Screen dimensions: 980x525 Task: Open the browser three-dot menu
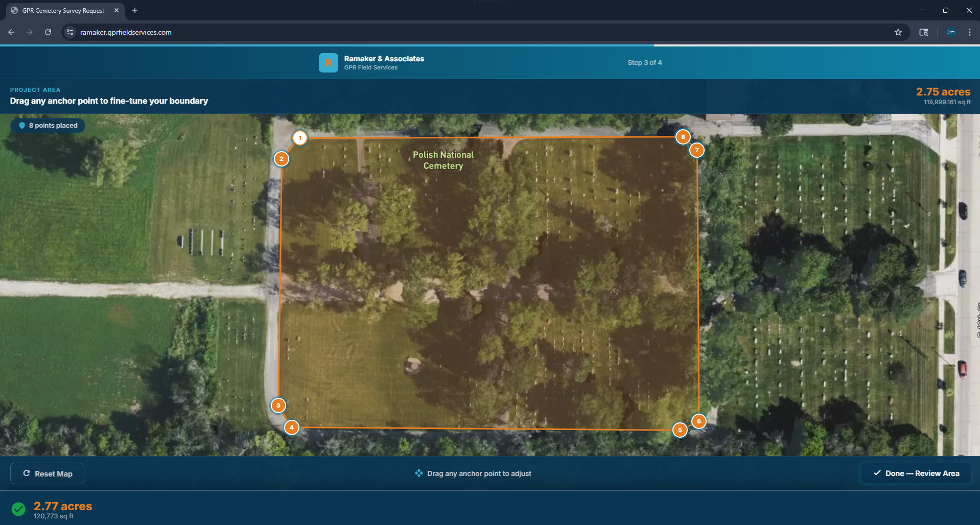point(969,32)
